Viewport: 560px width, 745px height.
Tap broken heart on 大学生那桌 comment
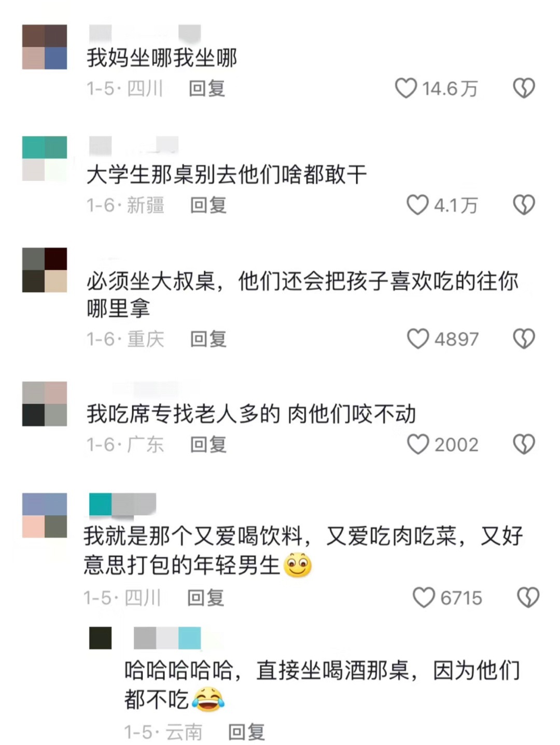pyautogui.click(x=524, y=205)
